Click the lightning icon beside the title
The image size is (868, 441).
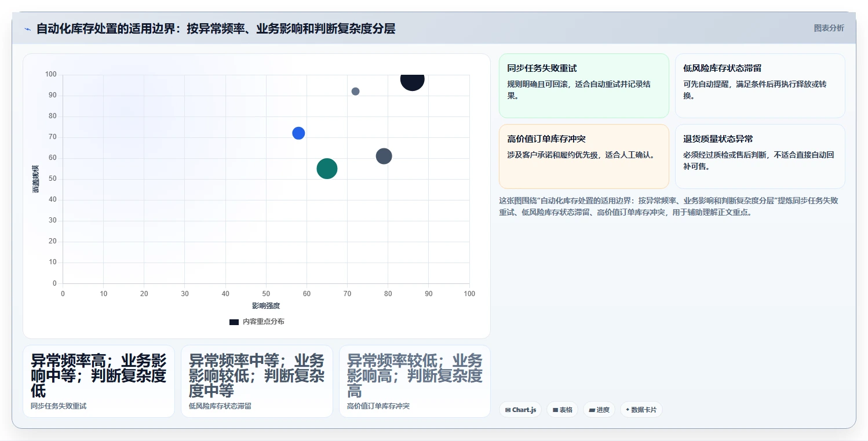pyautogui.click(x=27, y=29)
